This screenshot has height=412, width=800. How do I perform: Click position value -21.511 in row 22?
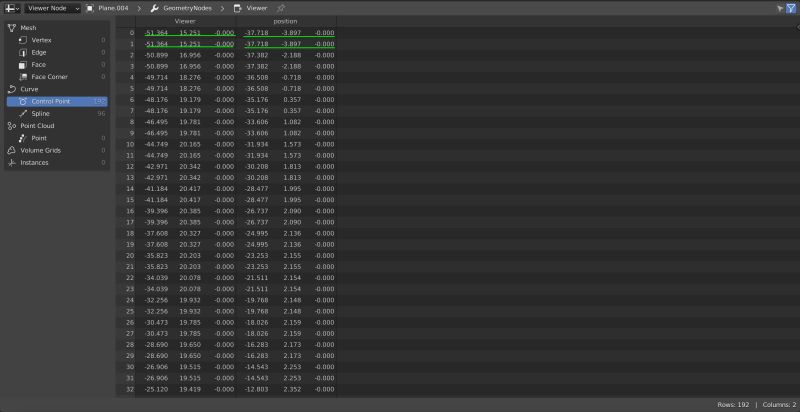[257, 278]
